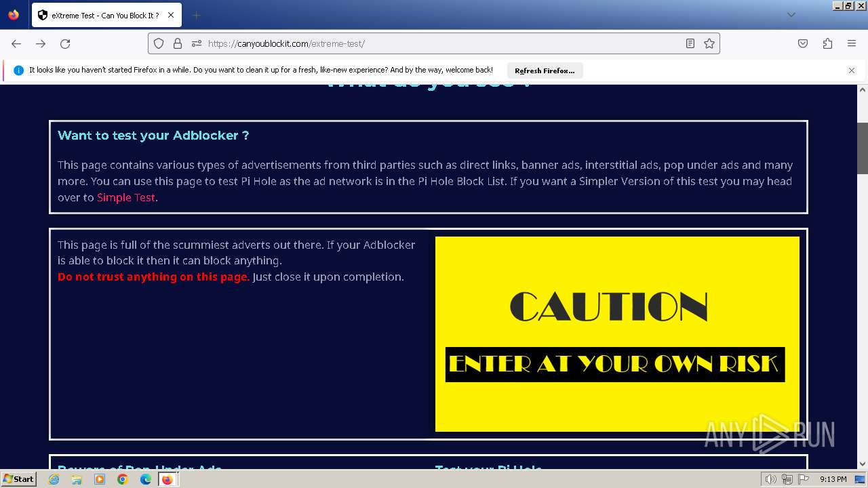This screenshot has width=868, height=488.
Task: Close the eXtreme Test tab
Action: pyautogui.click(x=170, y=15)
